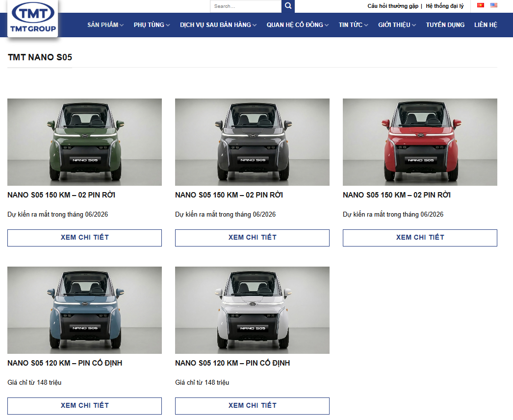Switch language with the Vietnam flag icon
This screenshot has height=420, width=513.
click(480, 5)
